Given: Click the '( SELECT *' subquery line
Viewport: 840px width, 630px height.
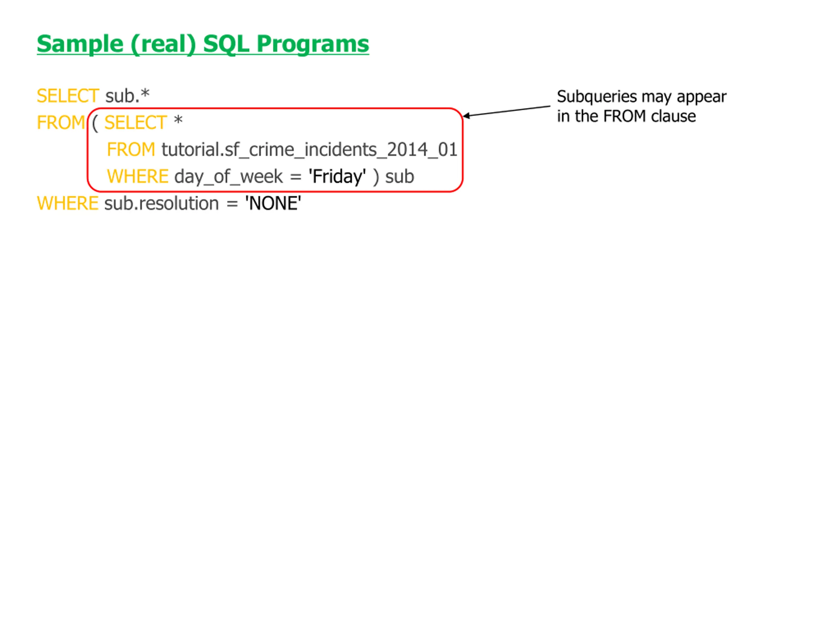Looking at the screenshot, I should pyautogui.click(x=137, y=123).
